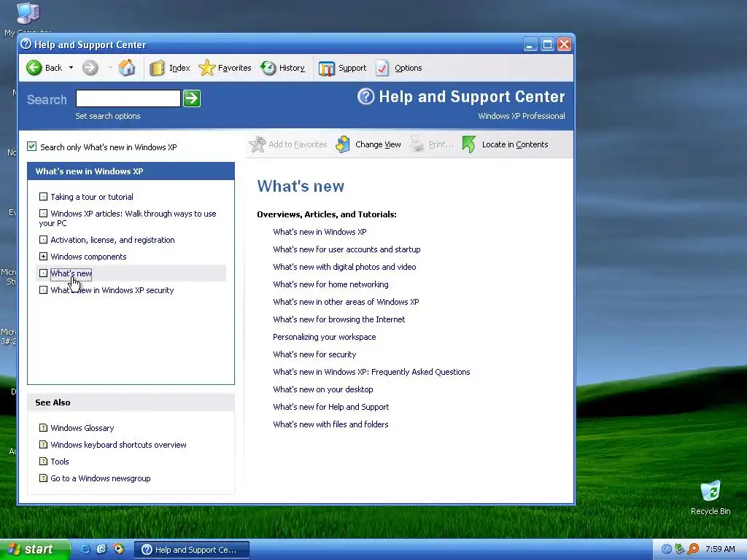Screen dimensions: 747x560
Task: Open What's new for browsing the Internet
Action: tap(338, 319)
